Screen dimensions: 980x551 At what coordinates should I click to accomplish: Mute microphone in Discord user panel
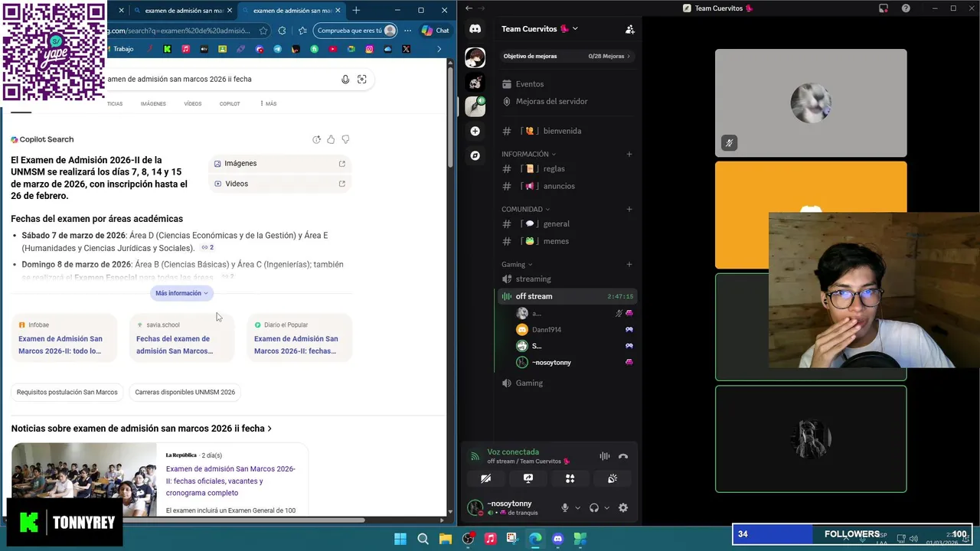(565, 507)
